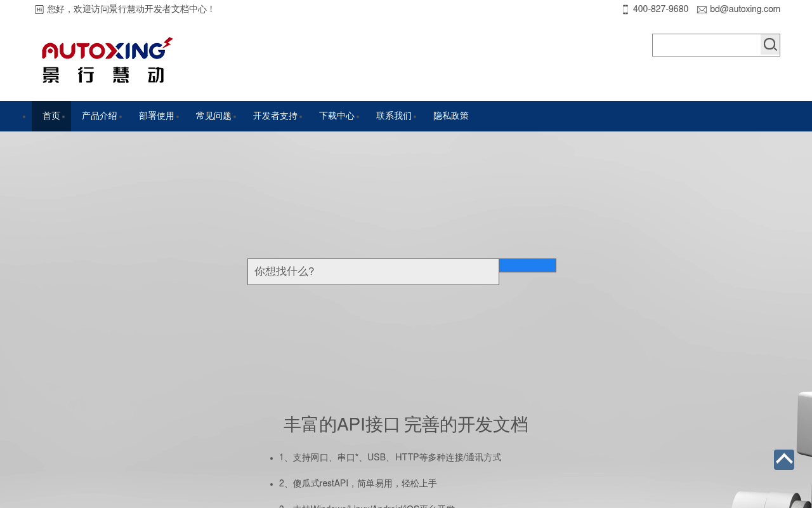This screenshot has height=508, width=812.
Task: Click the welcome text 您好，欢迎访问景行慧动开发者文档中心！
Action: pyautogui.click(x=131, y=10)
